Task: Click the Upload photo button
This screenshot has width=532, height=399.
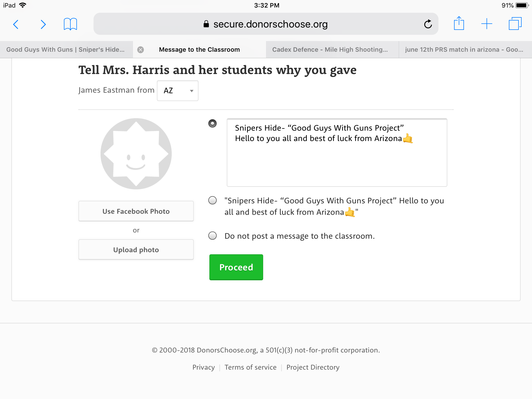Action: pyautogui.click(x=136, y=250)
